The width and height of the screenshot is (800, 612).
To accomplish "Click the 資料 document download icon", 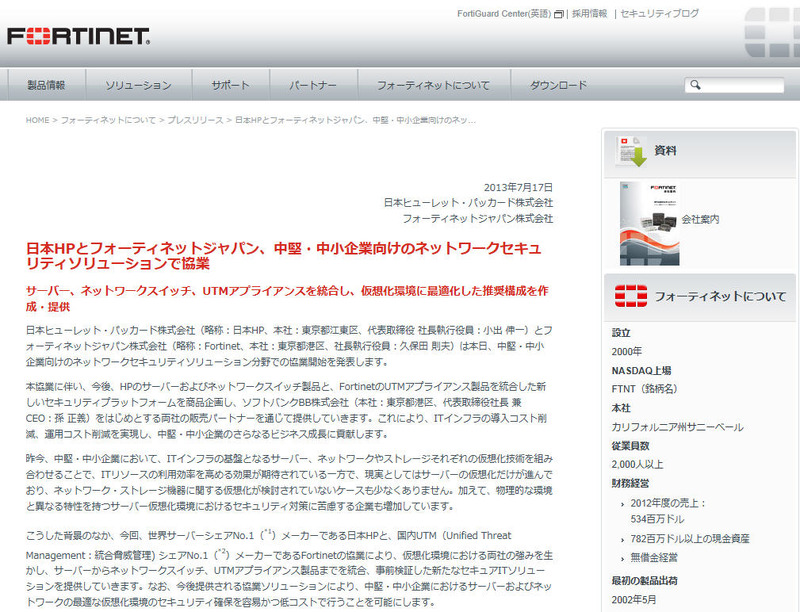I will click(630, 150).
